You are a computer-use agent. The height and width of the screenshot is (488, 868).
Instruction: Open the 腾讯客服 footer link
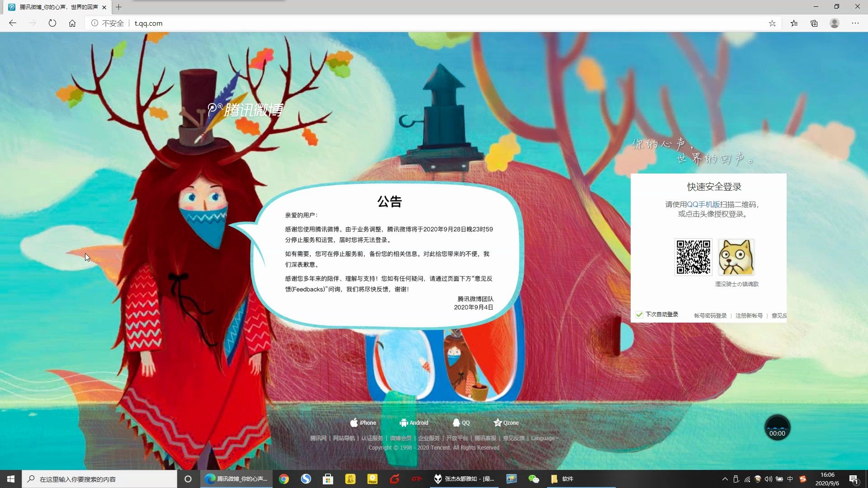tap(485, 438)
